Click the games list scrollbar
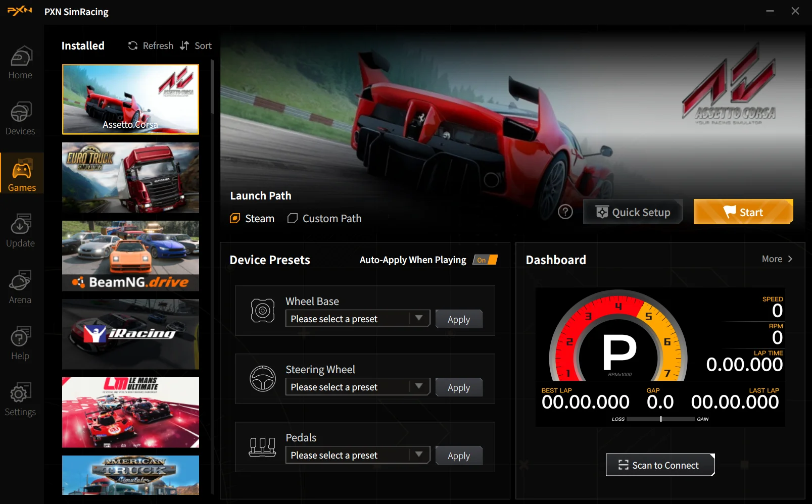Image resolution: width=812 pixels, height=504 pixels. (213, 87)
